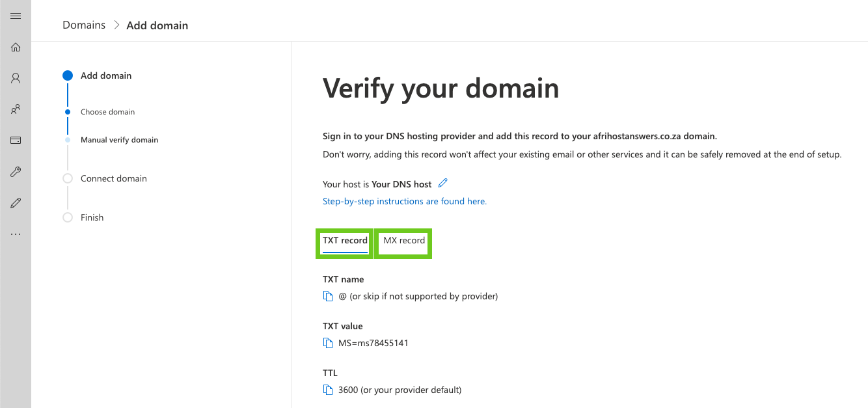Navigate back to Domains breadcrumb
The width and height of the screenshot is (868, 408).
click(84, 25)
